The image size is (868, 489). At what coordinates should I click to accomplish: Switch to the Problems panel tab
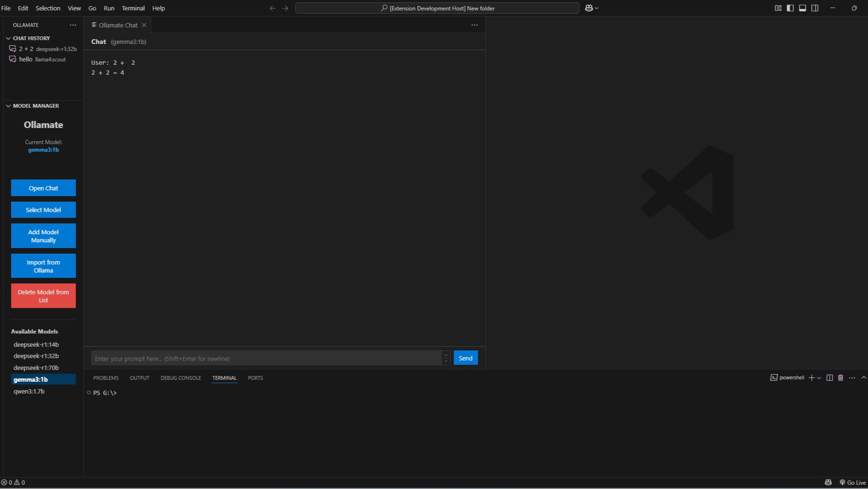click(106, 378)
